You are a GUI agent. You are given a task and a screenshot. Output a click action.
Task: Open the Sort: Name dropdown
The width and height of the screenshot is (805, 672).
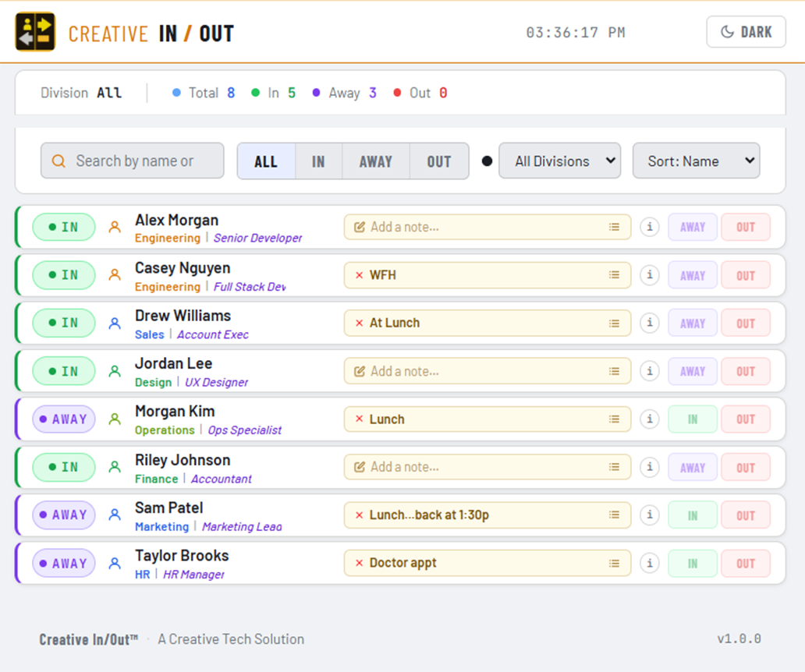point(696,161)
